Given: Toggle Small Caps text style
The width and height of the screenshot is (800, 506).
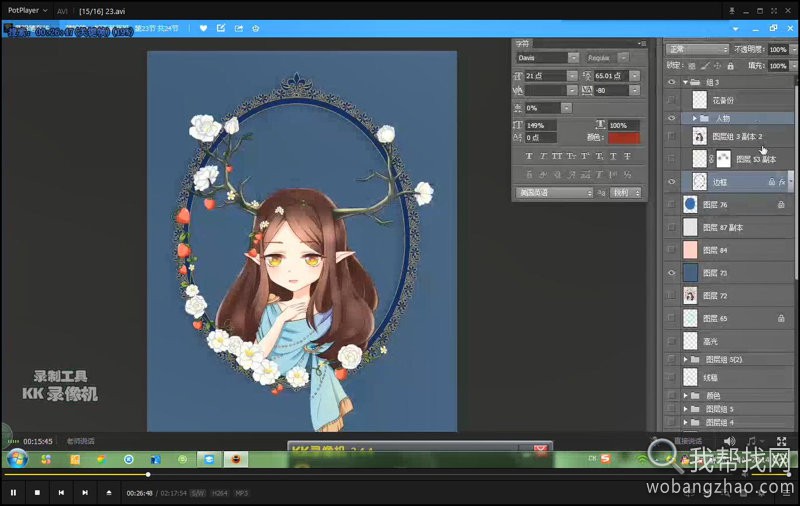Looking at the screenshot, I should pyautogui.click(x=571, y=156).
